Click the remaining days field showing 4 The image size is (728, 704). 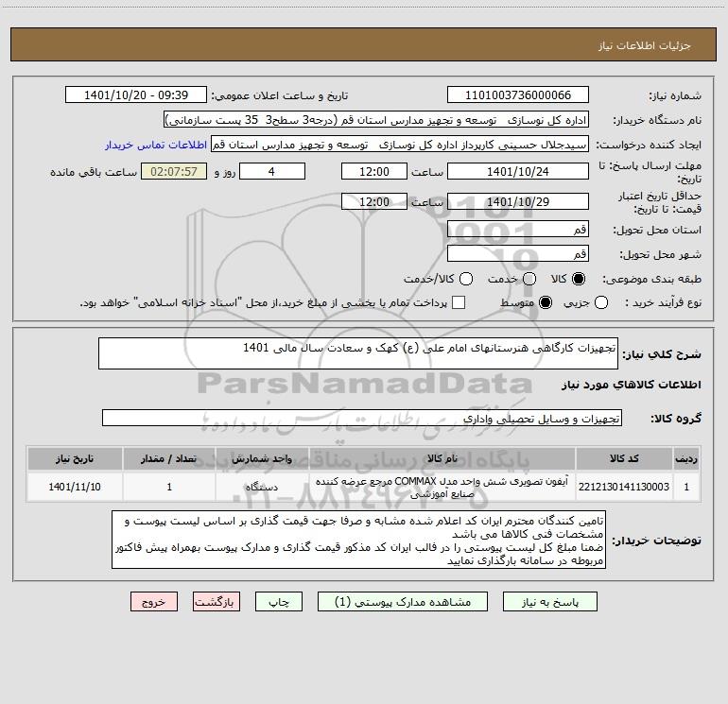[x=272, y=172]
